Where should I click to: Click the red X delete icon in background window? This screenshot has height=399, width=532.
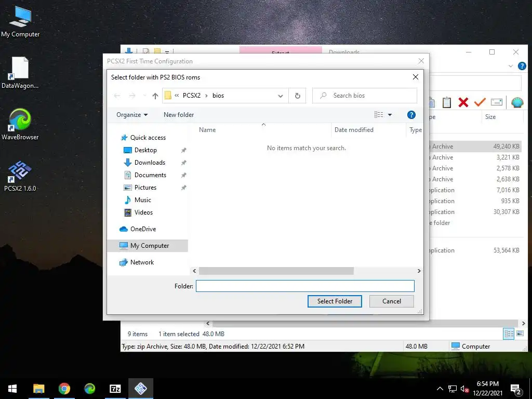pyautogui.click(x=463, y=102)
